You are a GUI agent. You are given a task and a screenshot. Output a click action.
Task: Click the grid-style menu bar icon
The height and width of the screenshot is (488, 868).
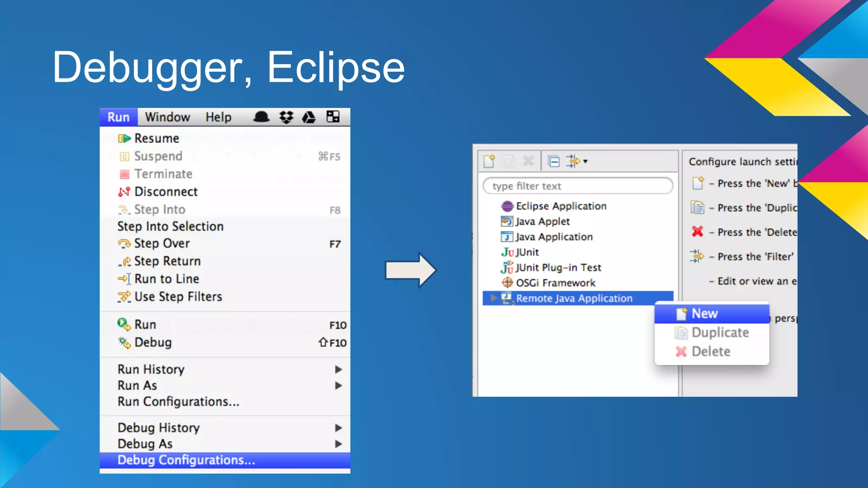coord(333,116)
